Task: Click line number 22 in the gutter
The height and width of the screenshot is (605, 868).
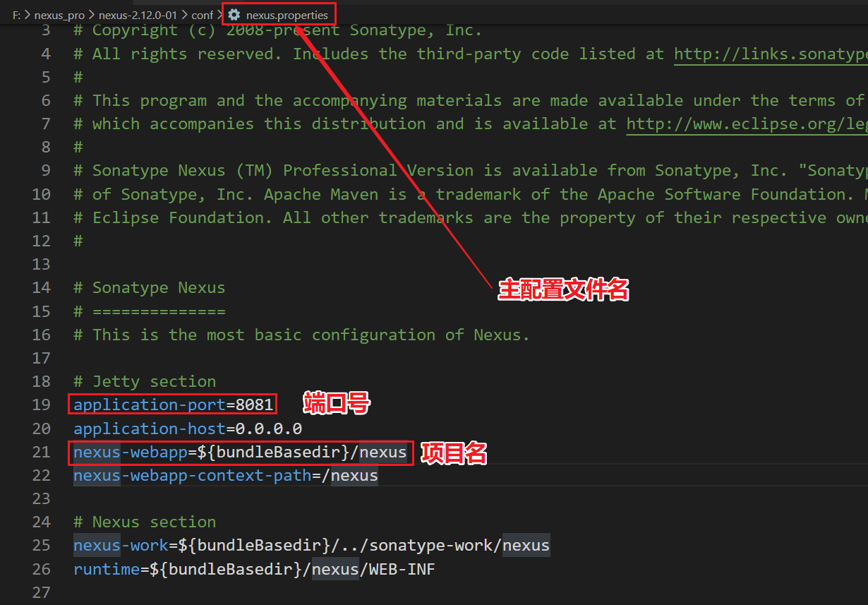Action: 42,475
